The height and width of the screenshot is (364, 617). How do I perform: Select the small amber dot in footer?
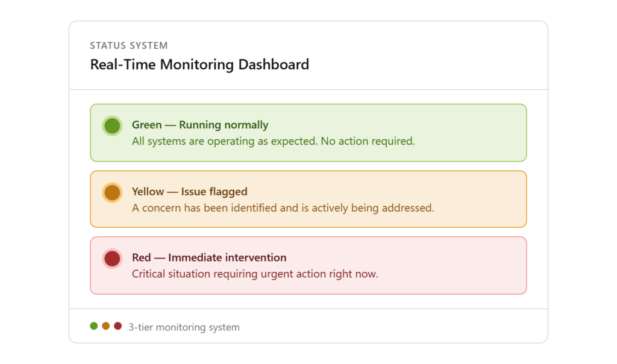106,326
